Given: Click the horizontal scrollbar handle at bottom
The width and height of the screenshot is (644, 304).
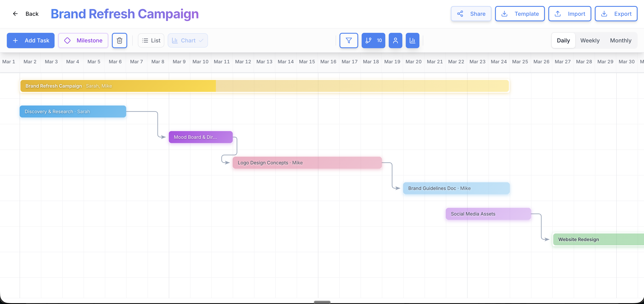Looking at the screenshot, I should click(x=322, y=302).
